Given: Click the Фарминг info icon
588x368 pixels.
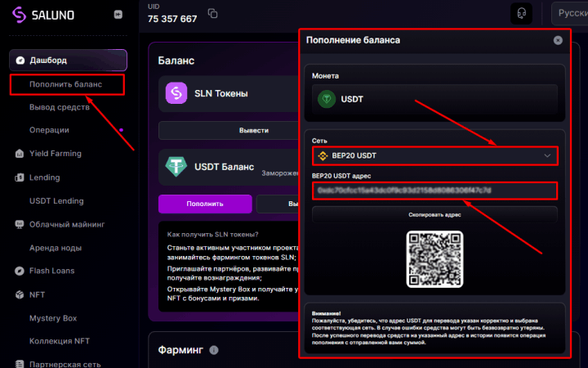Looking at the screenshot, I should pos(214,350).
